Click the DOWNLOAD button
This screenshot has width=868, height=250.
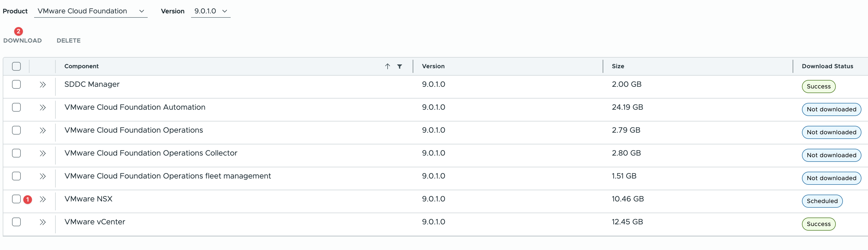click(x=23, y=40)
